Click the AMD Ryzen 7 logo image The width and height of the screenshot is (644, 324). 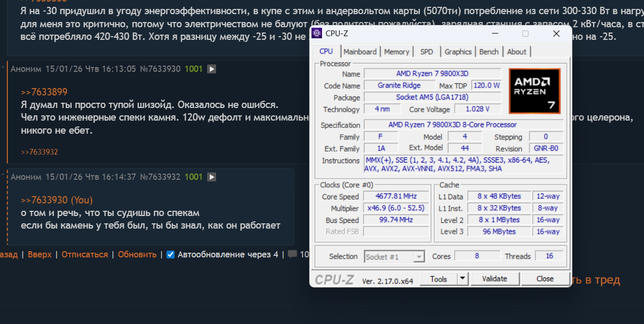click(534, 91)
